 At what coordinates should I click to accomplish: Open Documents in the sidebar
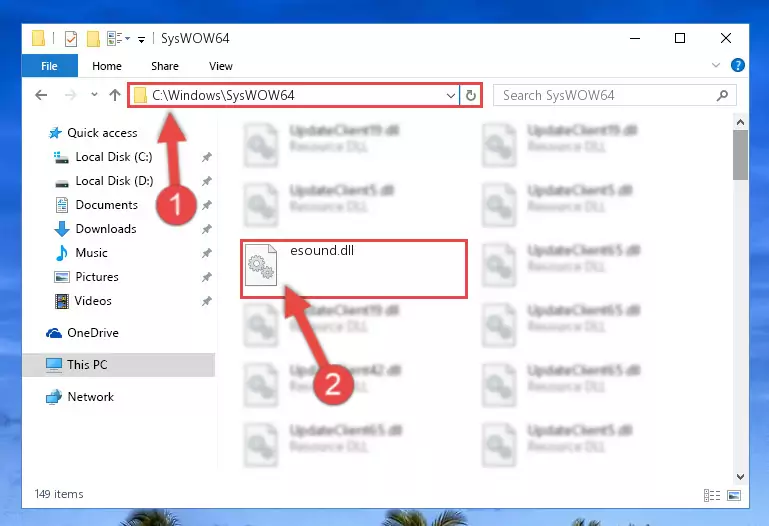(x=106, y=205)
